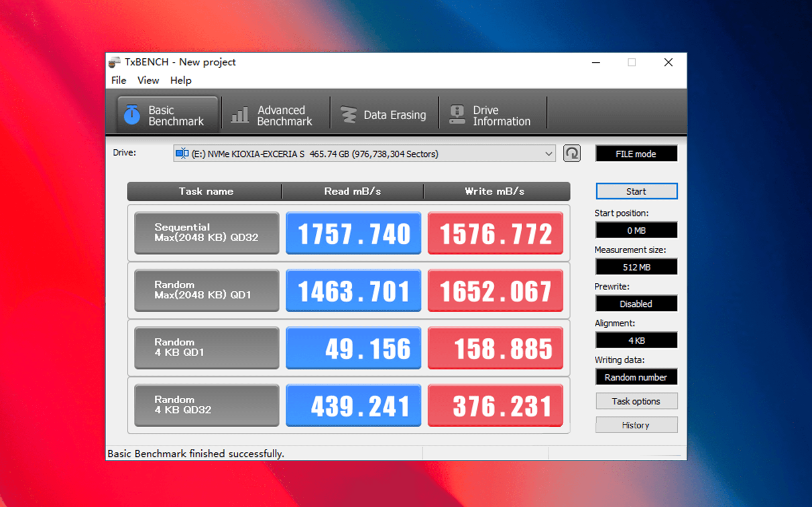Click the status text Basic Benchmark finished successfully

tap(196, 454)
